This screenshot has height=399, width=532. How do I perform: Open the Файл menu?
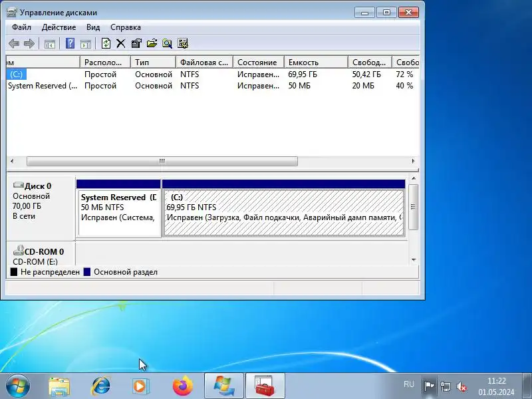[x=21, y=27]
